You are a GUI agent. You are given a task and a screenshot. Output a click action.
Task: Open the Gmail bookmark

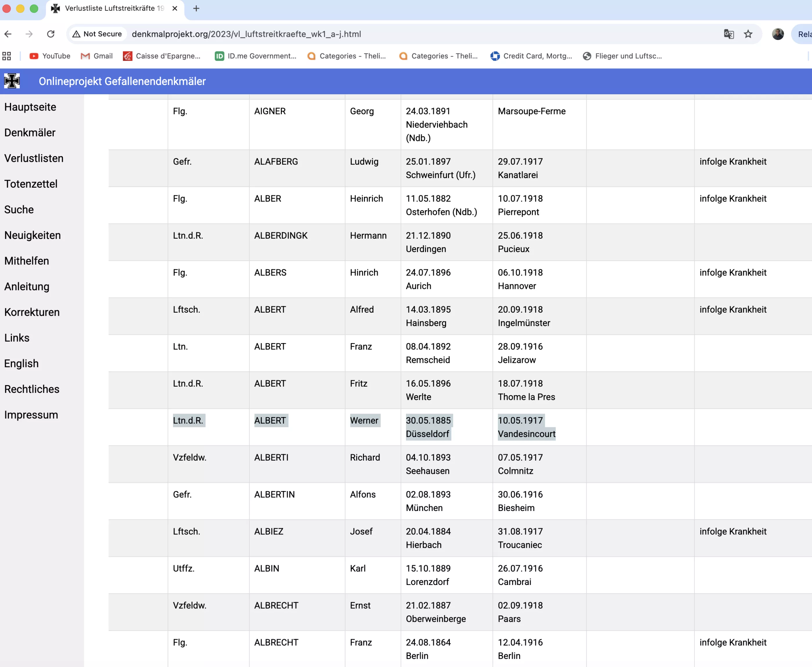(97, 56)
